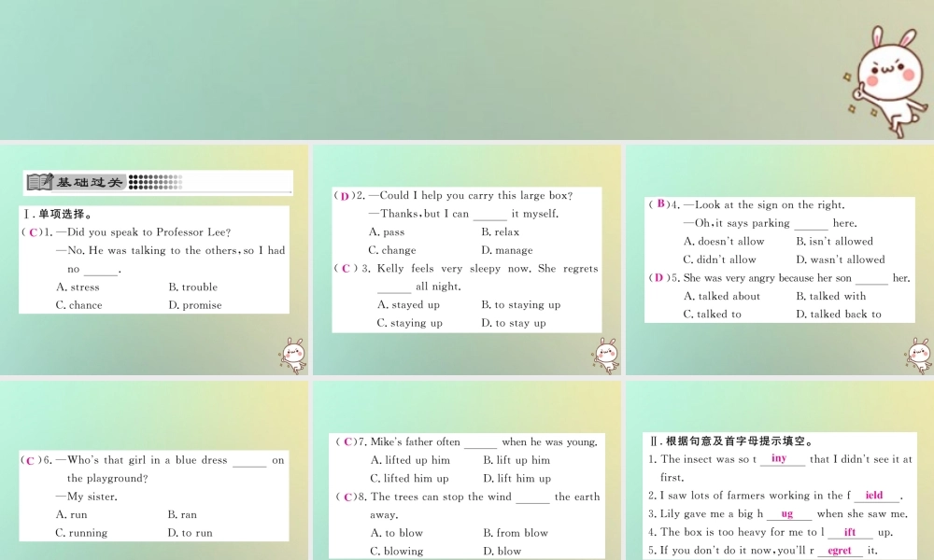
Task: Select option 'B. relax'
Action: tap(501, 232)
